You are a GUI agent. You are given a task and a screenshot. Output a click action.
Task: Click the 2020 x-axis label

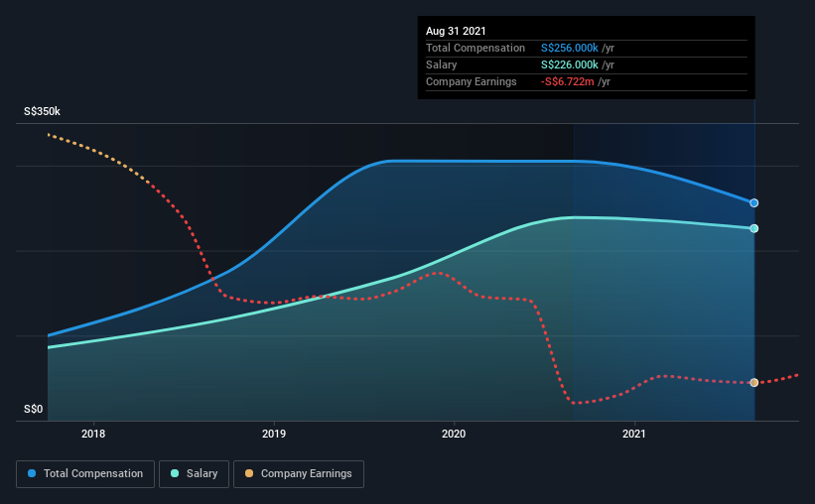pyautogui.click(x=454, y=434)
